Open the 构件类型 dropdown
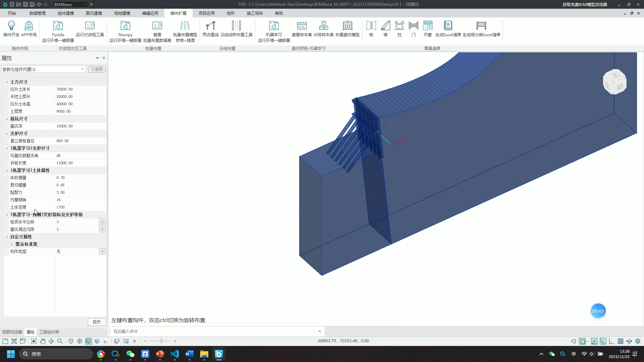The width and height of the screenshot is (644, 362). pos(102,251)
